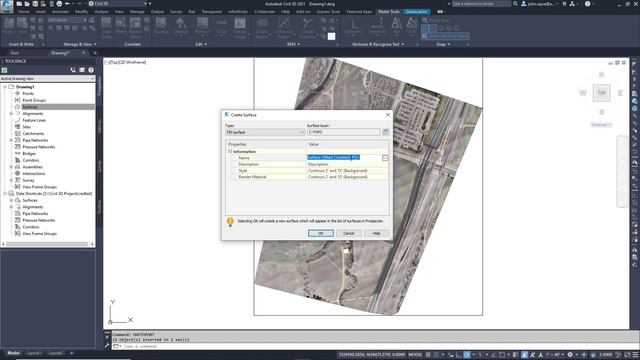640x360 pixels.
Task: Select Point Groups in the Prospector tree
Action: (x=34, y=100)
